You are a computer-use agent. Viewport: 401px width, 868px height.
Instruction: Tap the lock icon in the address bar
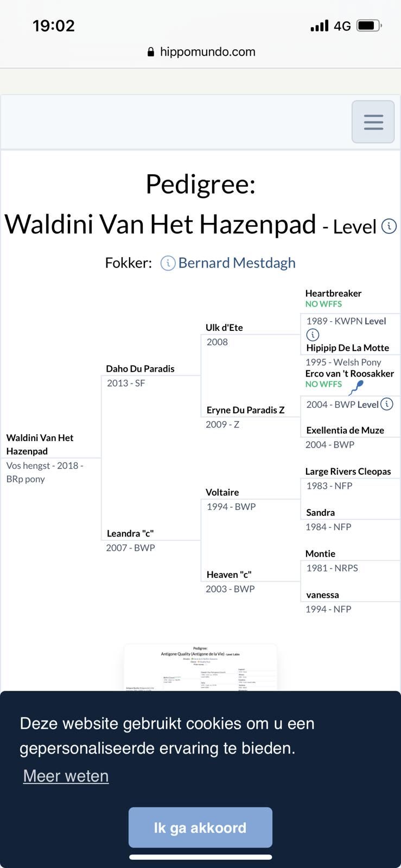151,52
